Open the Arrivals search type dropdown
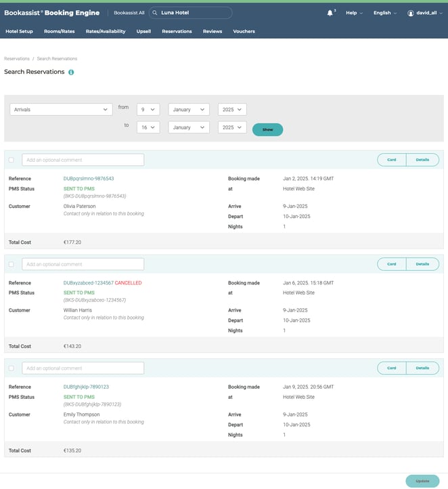The height and width of the screenshot is (489, 448). (x=61, y=109)
